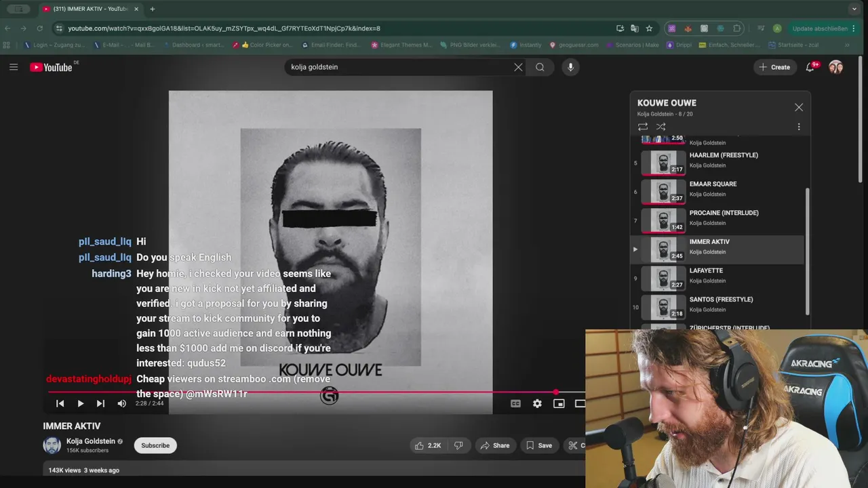
Task: Go to the YouTube home logo
Action: [51, 67]
